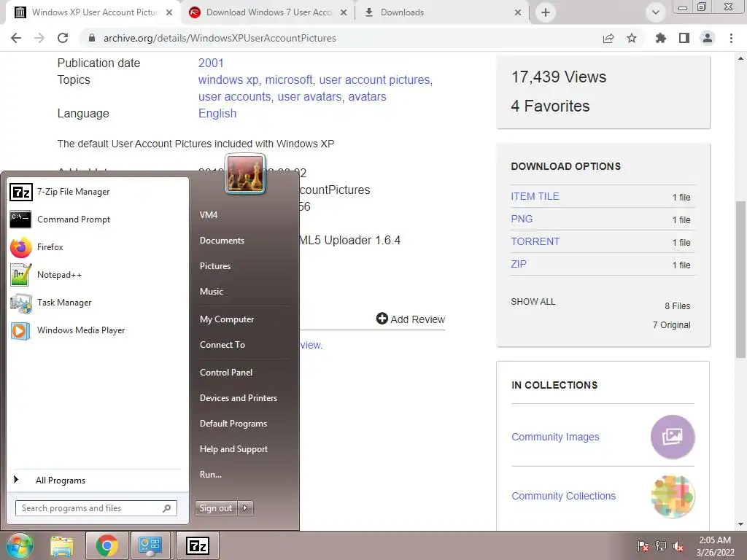Close the Windows XP User Account tab
The width and height of the screenshot is (747, 560).
pos(169,12)
